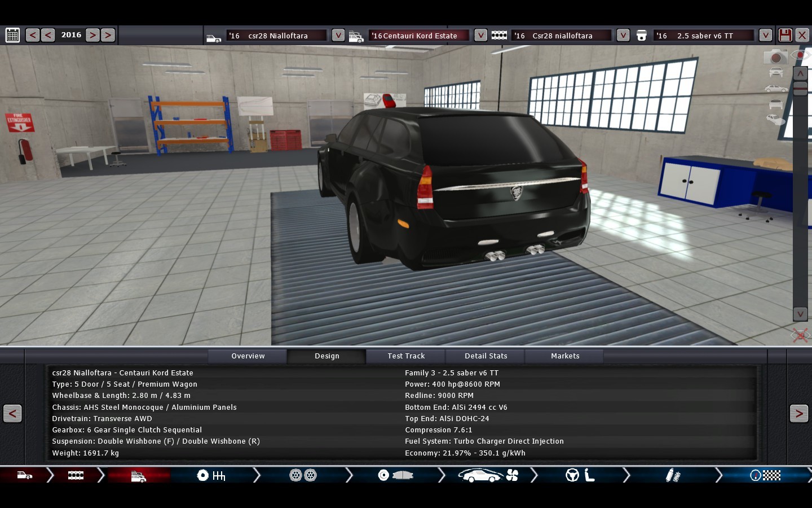Switch to the side car view
This screenshot has width=812, height=508.
(x=776, y=89)
